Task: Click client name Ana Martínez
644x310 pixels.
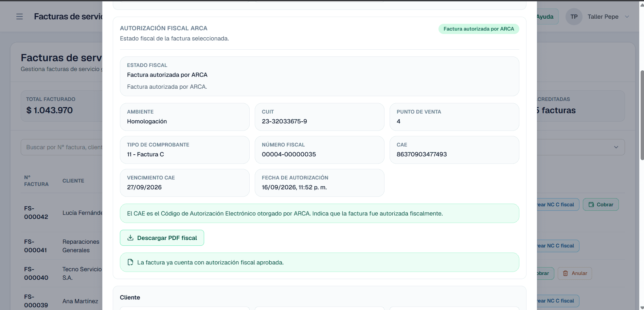Action: [x=80, y=301]
